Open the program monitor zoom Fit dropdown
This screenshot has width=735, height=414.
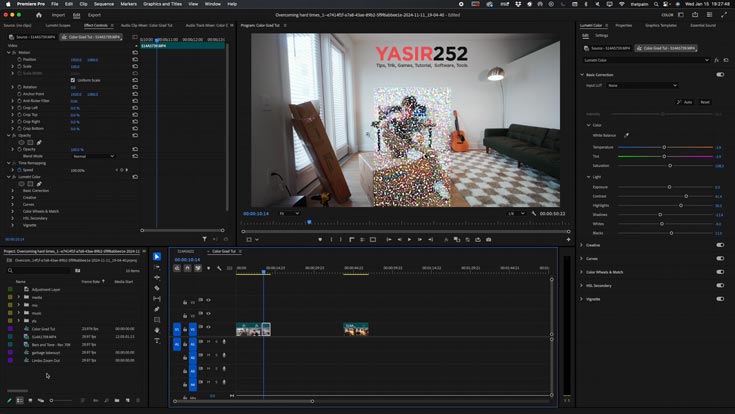click(289, 213)
